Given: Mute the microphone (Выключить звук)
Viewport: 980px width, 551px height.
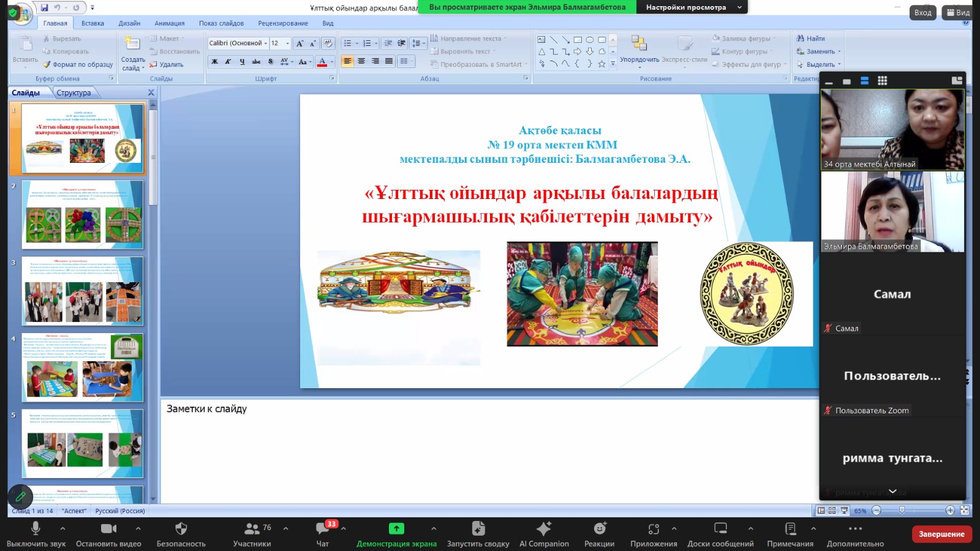Looking at the screenshot, I should (x=36, y=529).
